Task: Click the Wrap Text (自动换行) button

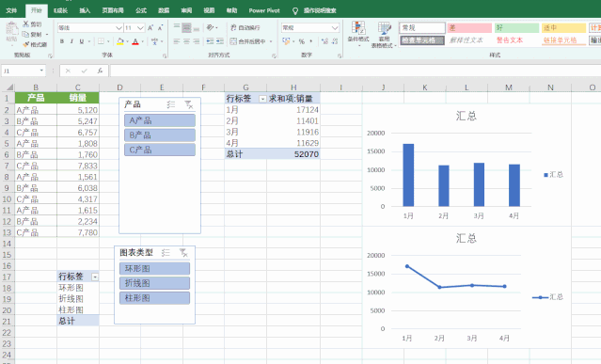Action: point(245,27)
